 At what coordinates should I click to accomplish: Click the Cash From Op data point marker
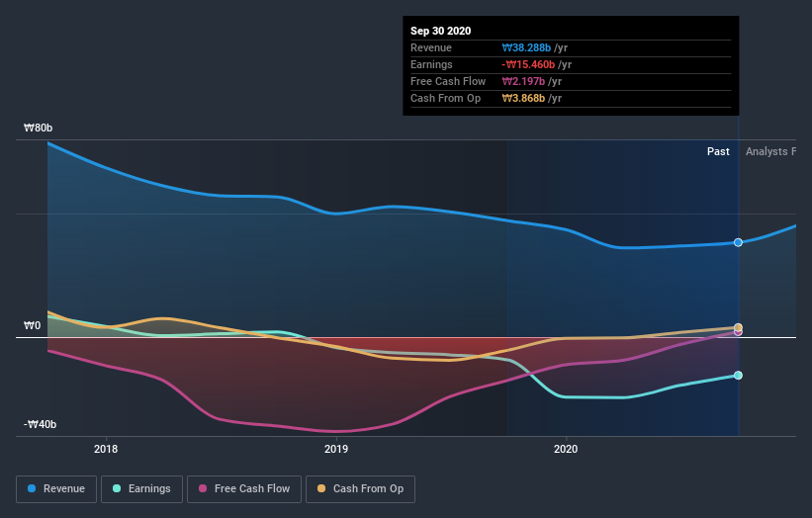[738, 327]
